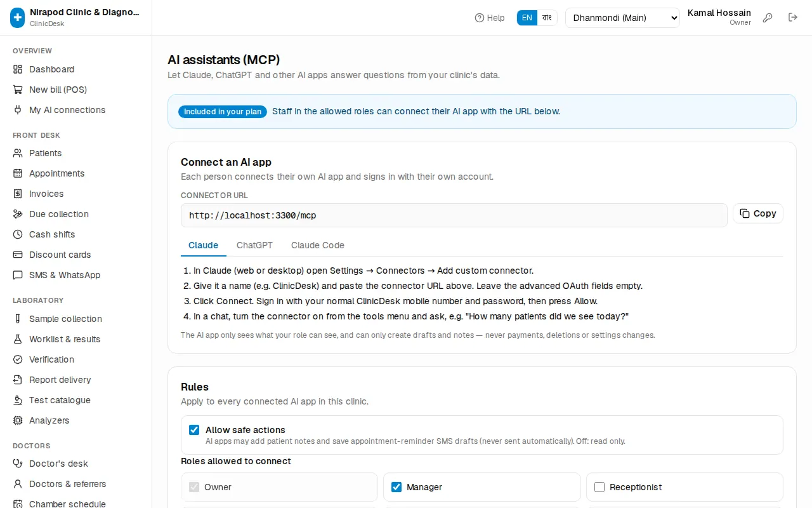
Task: Open Dashboard via its grid icon
Action: pos(18,69)
